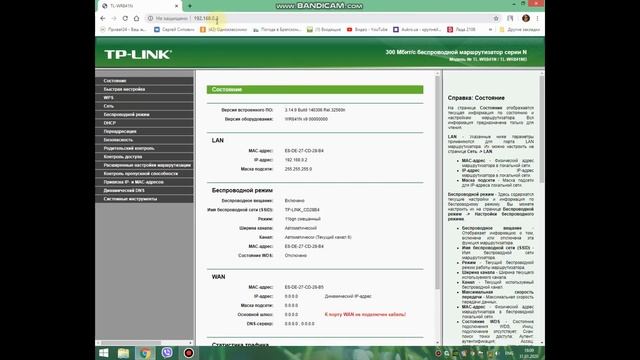Select the TL-WR841N browser tab
This screenshot has height=360, width=640.
tap(140, 6)
